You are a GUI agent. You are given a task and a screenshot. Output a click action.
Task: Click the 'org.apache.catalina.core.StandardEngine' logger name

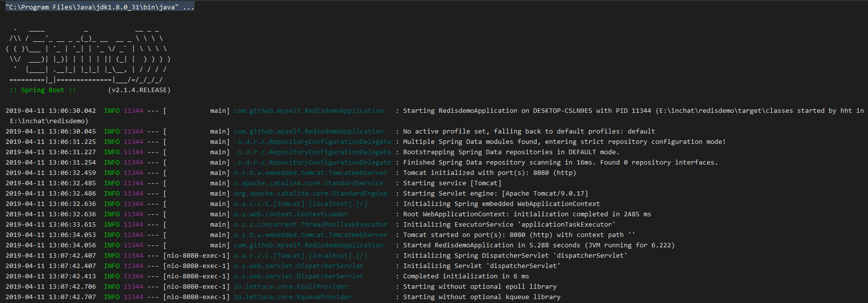point(311,194)
